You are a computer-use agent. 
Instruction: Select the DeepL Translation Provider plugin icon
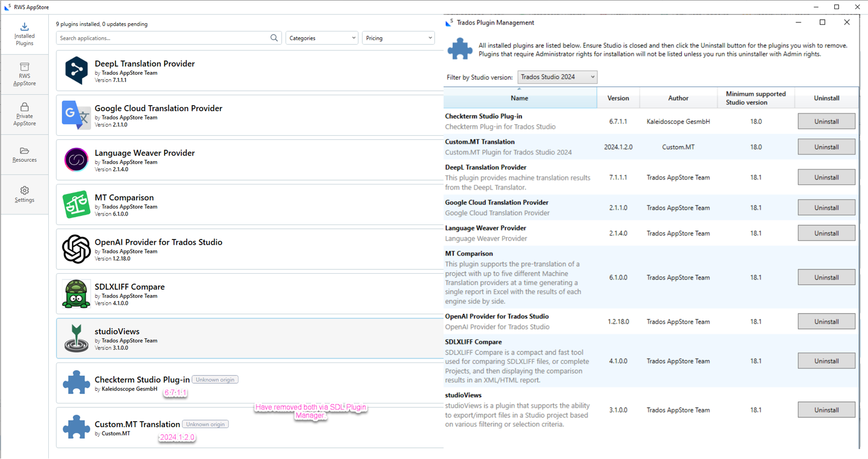76,70
